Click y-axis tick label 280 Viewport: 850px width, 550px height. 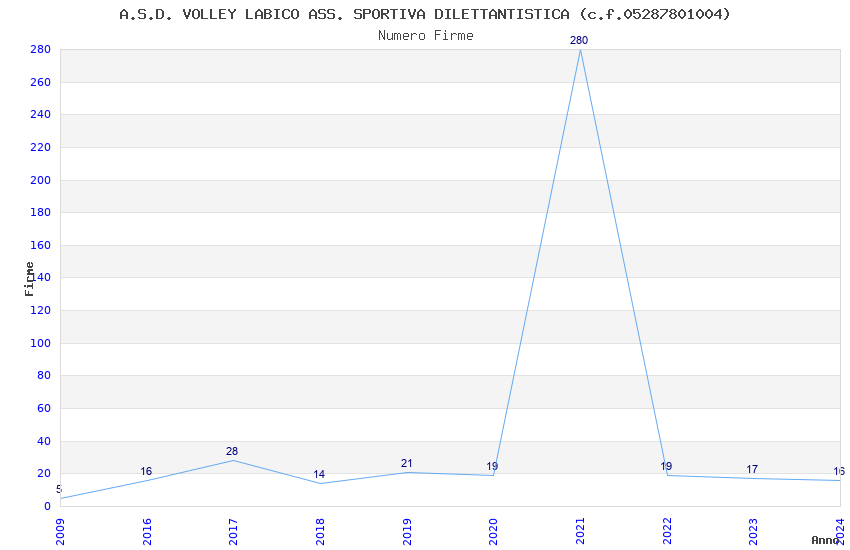(41, 49)
